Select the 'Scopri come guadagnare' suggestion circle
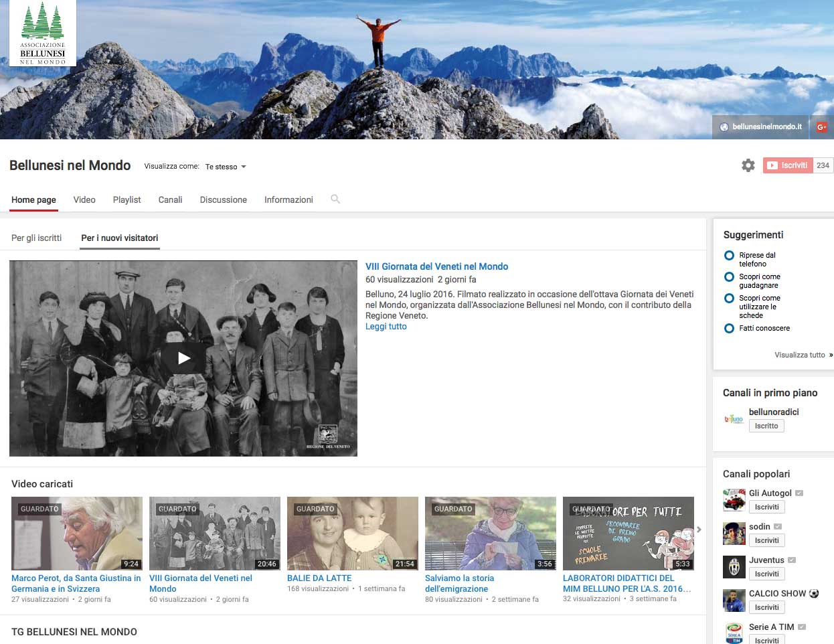 730,276
